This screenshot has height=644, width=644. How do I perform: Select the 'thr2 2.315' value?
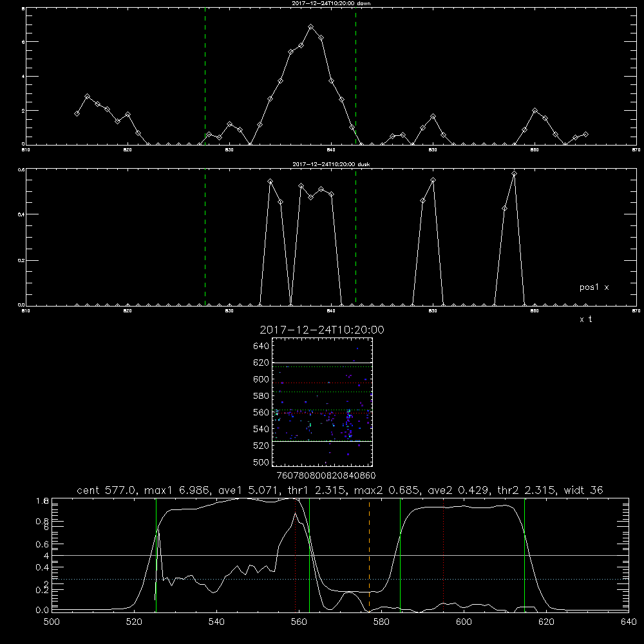pos(527,490)
